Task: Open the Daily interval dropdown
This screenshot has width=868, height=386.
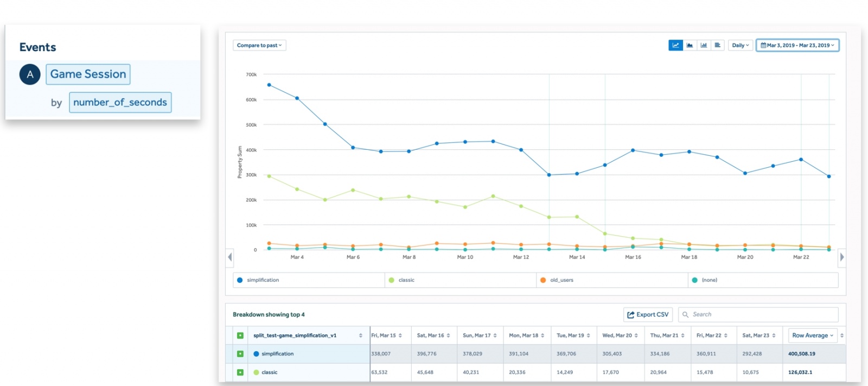Action: coord(741,46)
